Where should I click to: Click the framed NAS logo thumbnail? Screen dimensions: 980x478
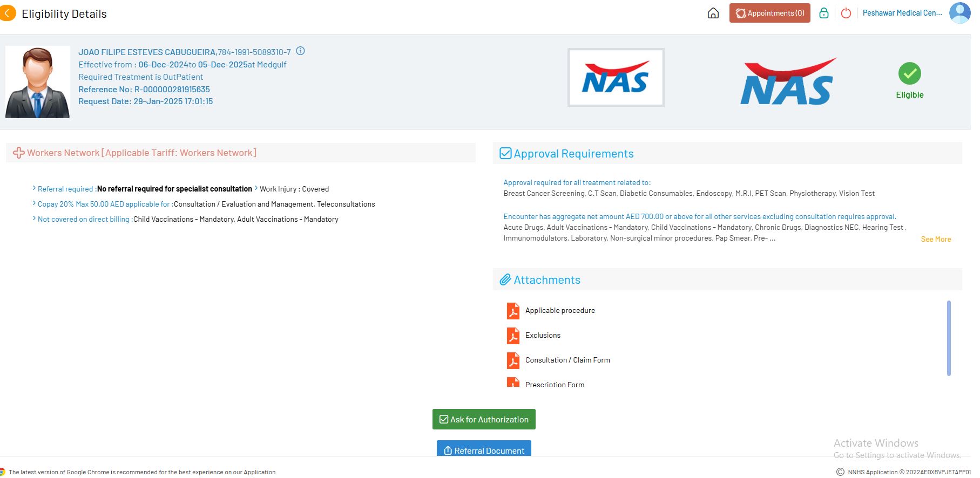(616, 77)
